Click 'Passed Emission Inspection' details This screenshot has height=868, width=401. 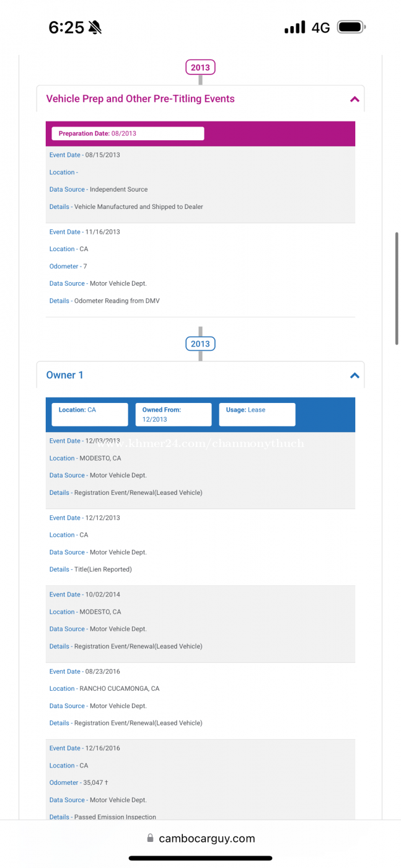coord(115,817)
